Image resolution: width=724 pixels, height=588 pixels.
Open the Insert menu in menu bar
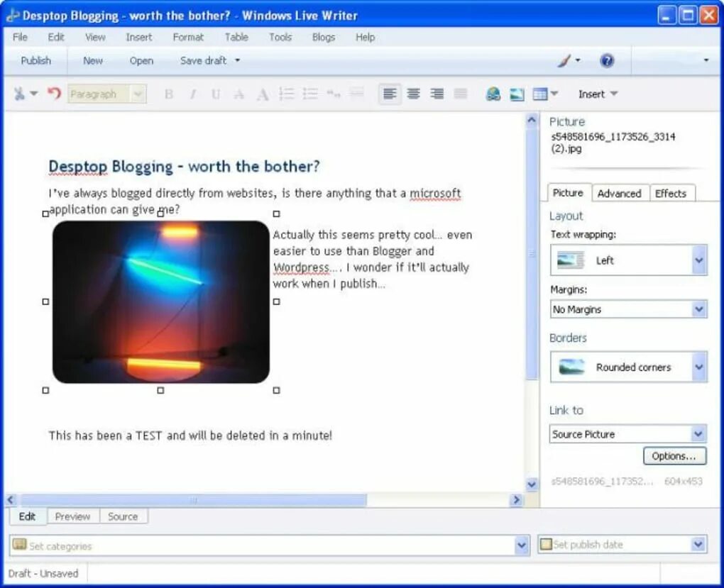(x=139, y=37)
